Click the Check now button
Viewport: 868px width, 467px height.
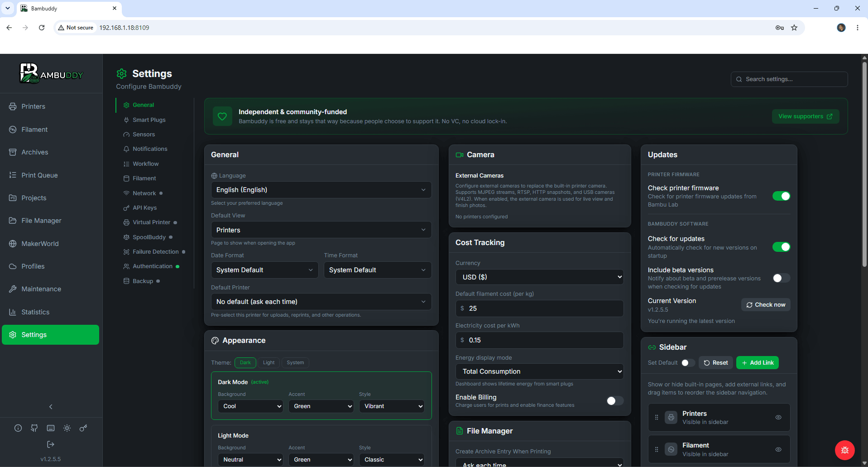click(x=766, y=305)
